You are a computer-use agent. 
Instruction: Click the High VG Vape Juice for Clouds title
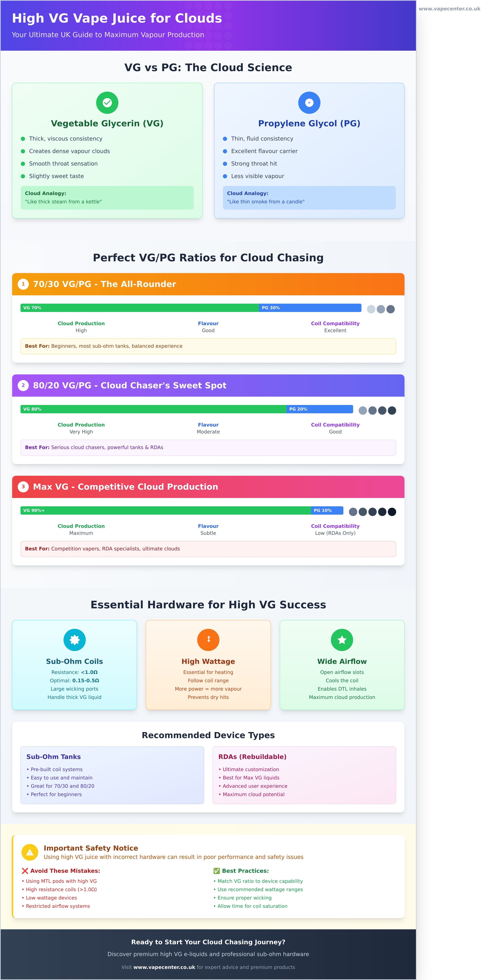coord(117,18)
